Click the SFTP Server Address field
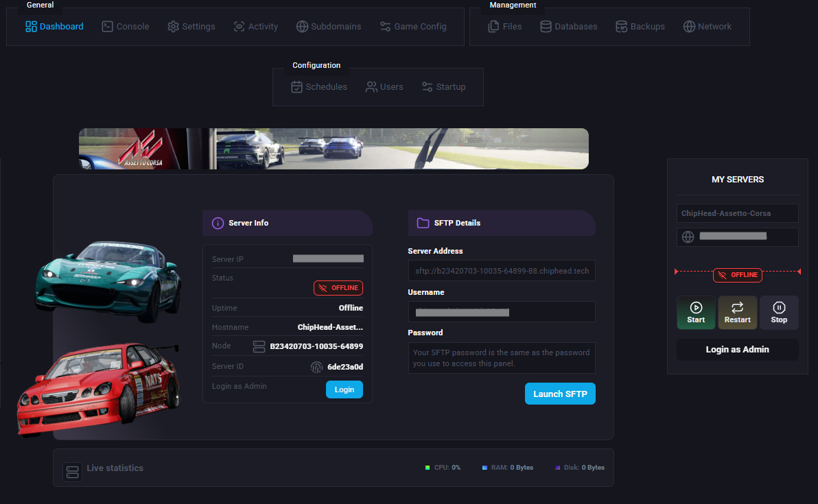 point(502,271)
